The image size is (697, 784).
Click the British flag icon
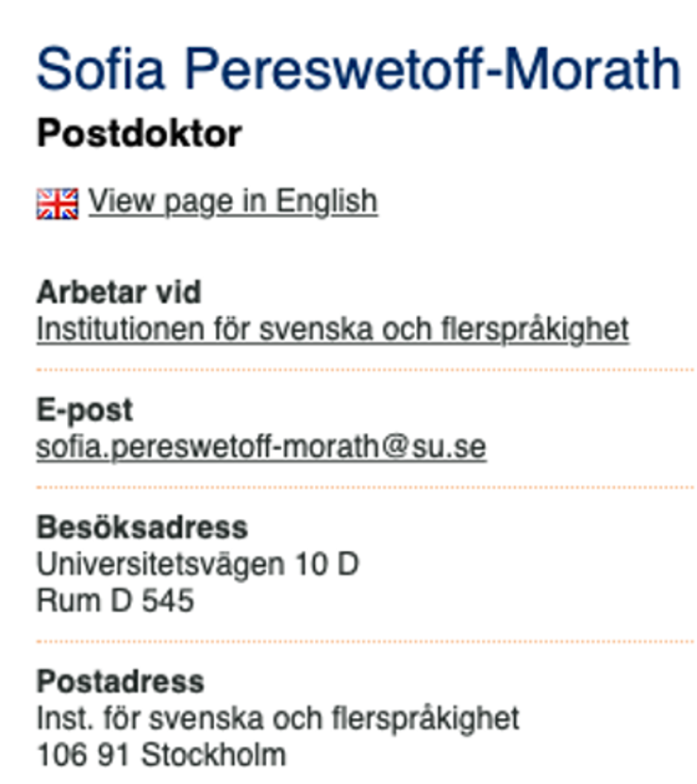point(58,204)
